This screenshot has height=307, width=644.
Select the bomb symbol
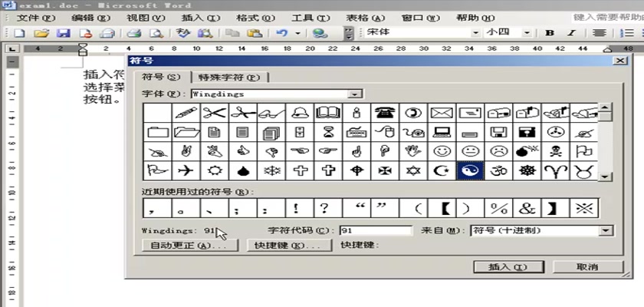click(527, 151)
